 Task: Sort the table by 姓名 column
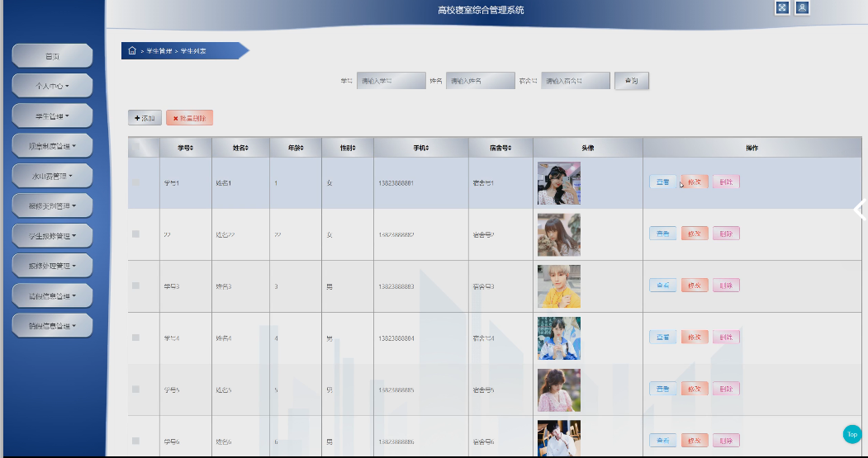(x=240, y=149)
